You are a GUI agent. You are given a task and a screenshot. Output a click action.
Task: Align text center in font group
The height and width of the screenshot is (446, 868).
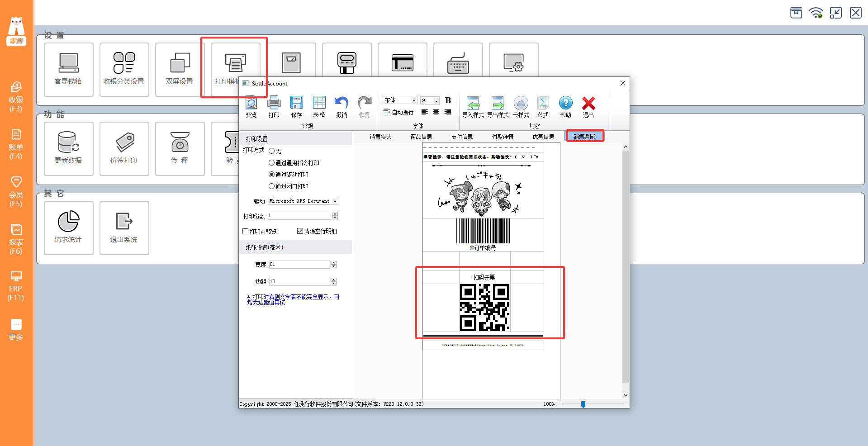coord(436,112)
